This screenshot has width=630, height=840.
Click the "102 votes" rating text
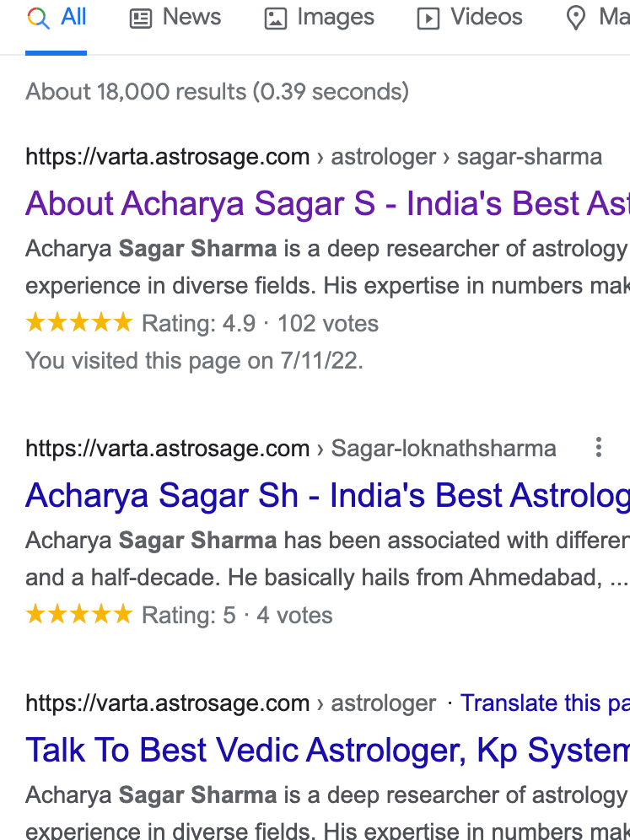[x=328, y=323]
